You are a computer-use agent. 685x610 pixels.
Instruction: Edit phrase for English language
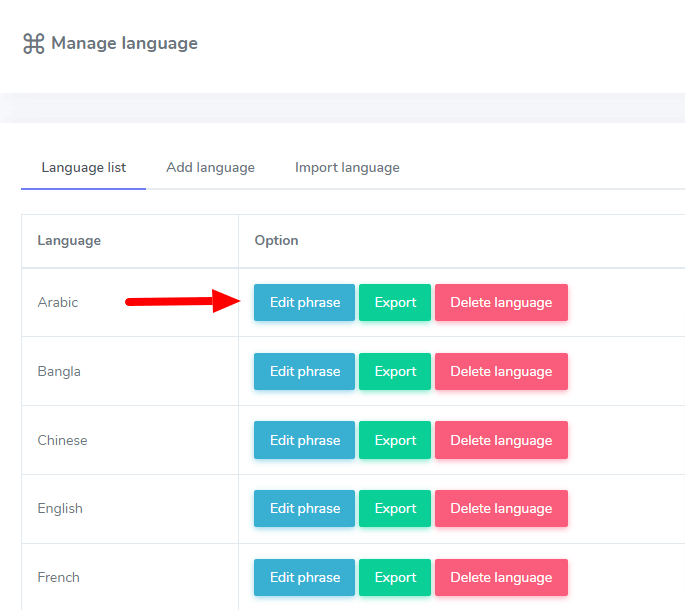(x=304, y=509)
